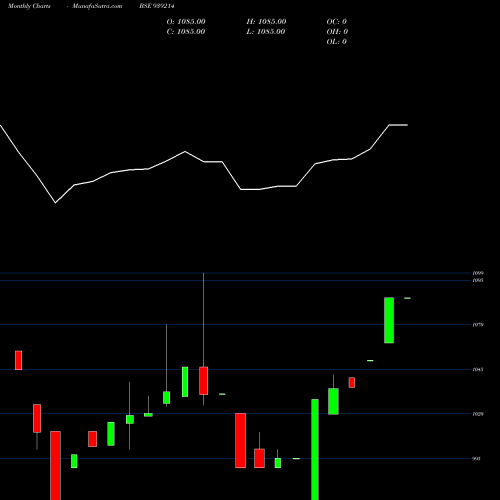Click the 1095 price axis label
The height and width of the screenshot is (500, 500).
[478, 280]
